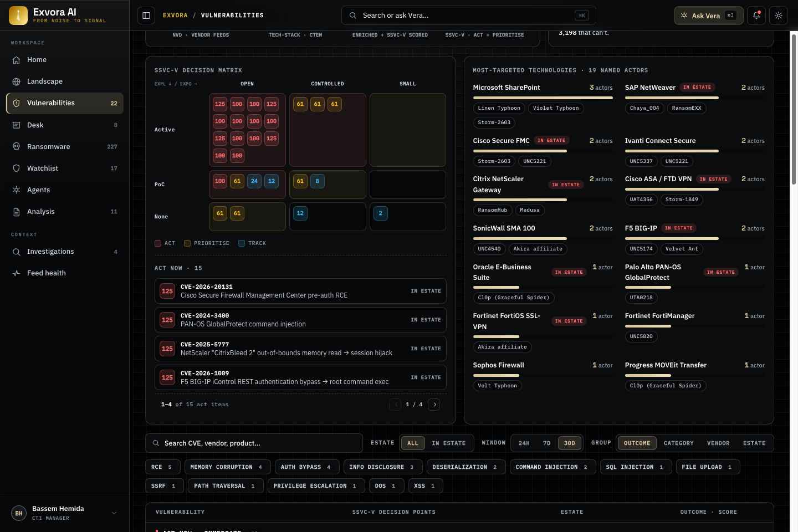This screenshot has width=798, height=532.
Task: Filter by the PATH TRAVERSAL chip
Action: (x=224, y=486)
